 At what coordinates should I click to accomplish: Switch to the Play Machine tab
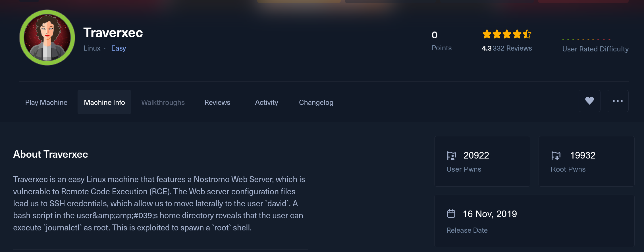[x=46, y=102]
